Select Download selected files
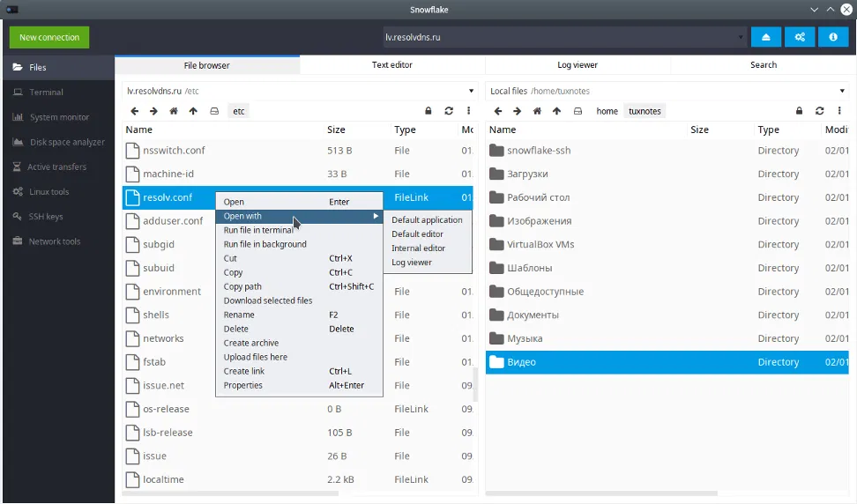This screenshot has width=857, height=504. (x=300, y=300)
